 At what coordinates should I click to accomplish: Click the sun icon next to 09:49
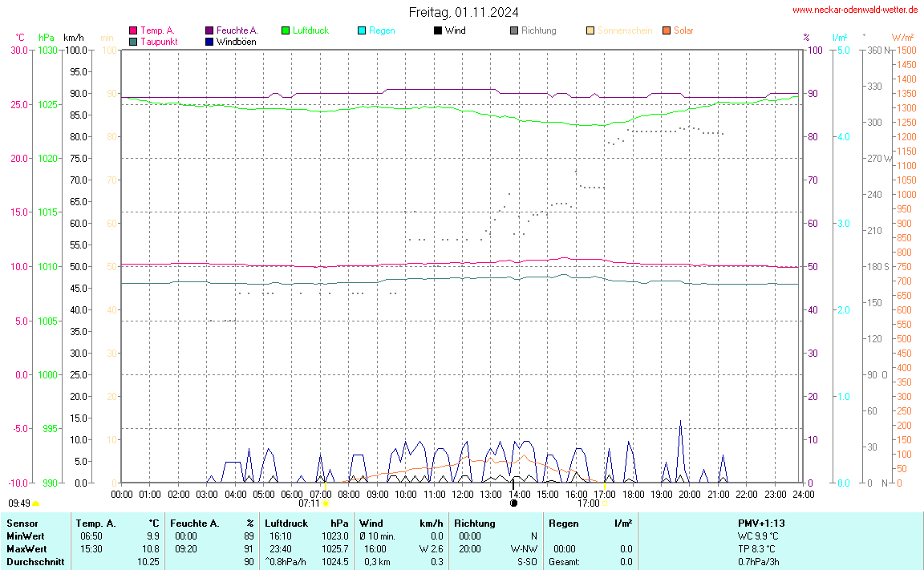pyautogui.click(x=35, y=503)
